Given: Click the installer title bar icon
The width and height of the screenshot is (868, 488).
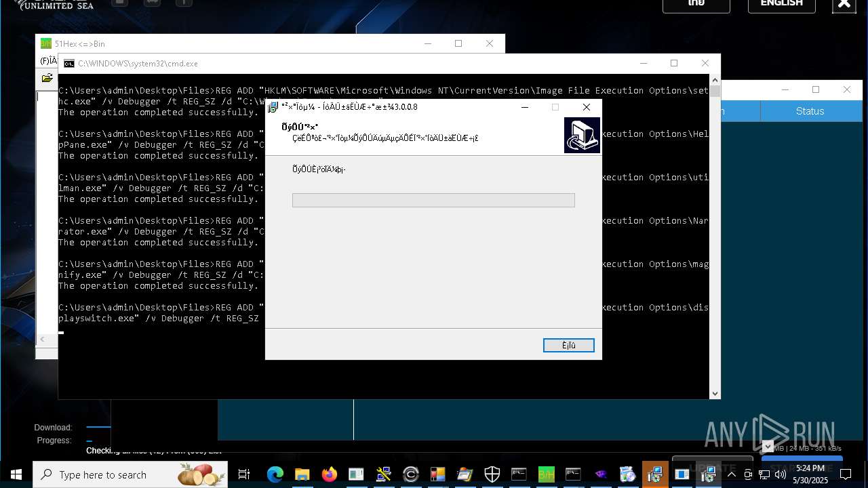Looking at the screenshot, I should pos(273,107).
